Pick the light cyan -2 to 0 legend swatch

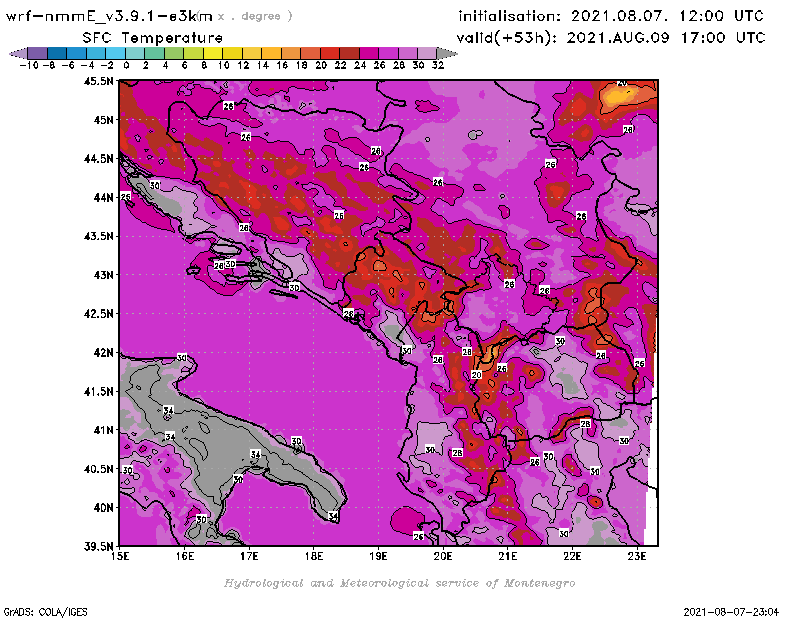point(116,53)
